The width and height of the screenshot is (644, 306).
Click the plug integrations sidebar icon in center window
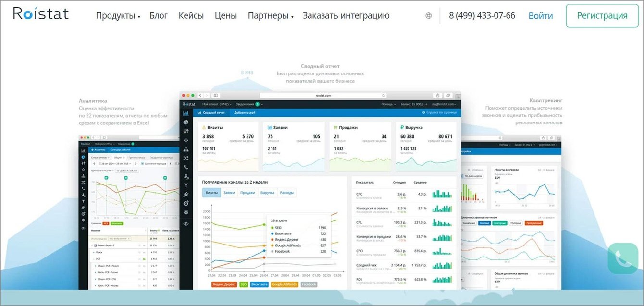click(x=186, y=195)
